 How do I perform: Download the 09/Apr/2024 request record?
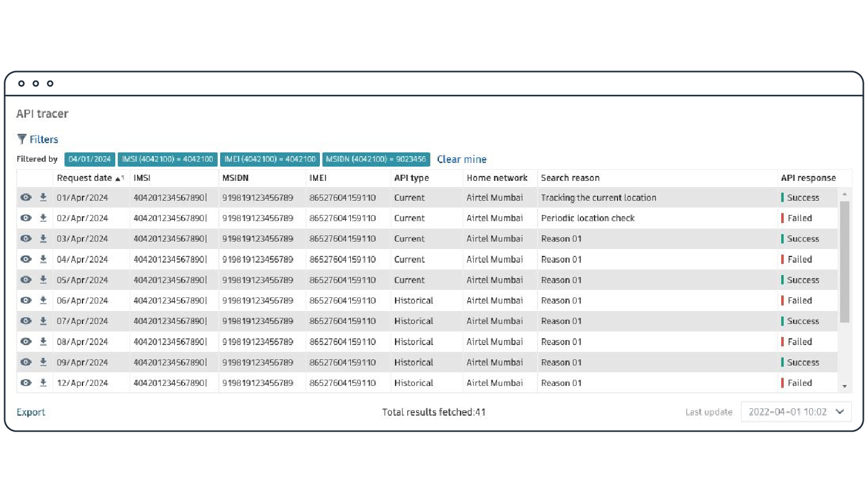(43, 362)
